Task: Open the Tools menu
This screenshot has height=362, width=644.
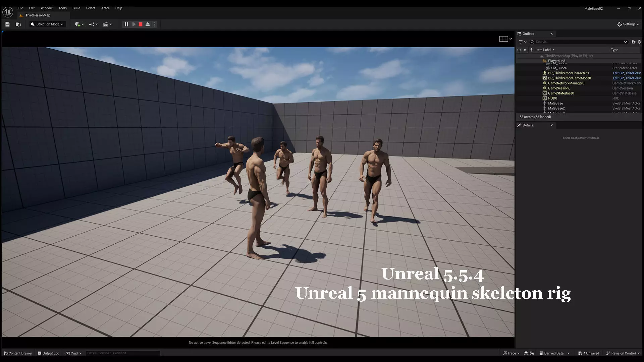Action: click(x=62, y=8)
